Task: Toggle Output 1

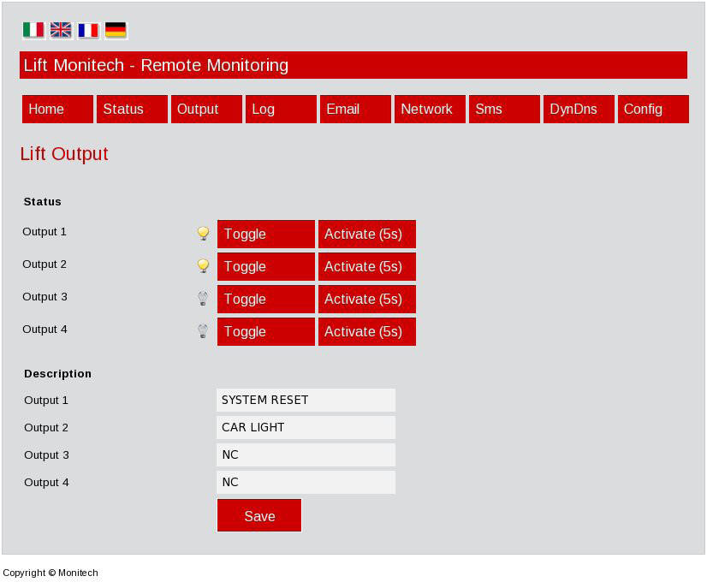Action: pos(266,234)
